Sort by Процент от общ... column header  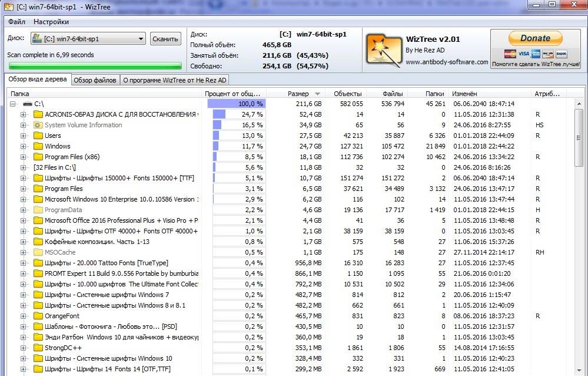235,94
